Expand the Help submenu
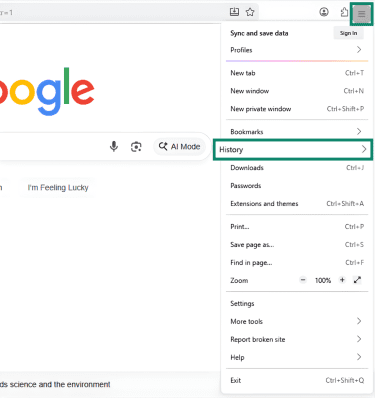Screen dimensions: 375x398 click(297, 358)
